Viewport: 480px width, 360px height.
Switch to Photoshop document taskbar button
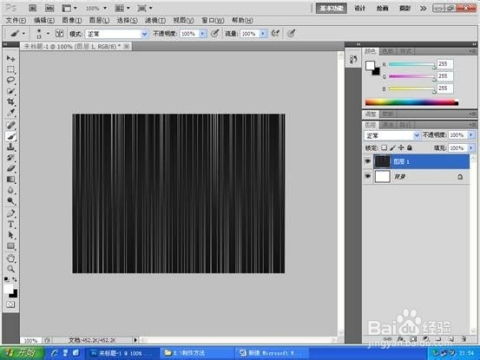coord(121,353)
